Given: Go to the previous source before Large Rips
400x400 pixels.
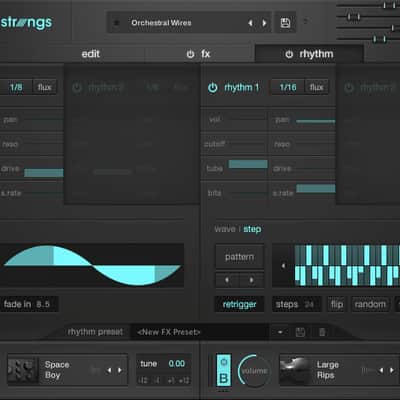Looking at the screenshot, I should (x=381, y=370).
